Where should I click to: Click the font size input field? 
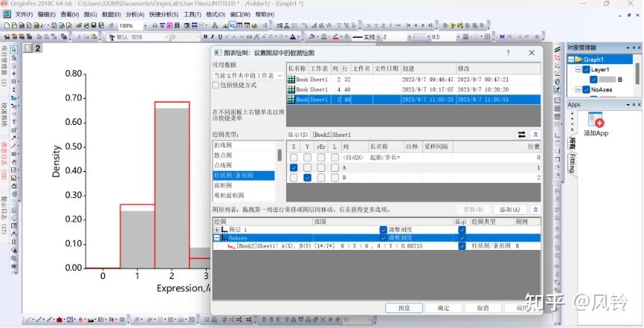click(x=185, y=37)
